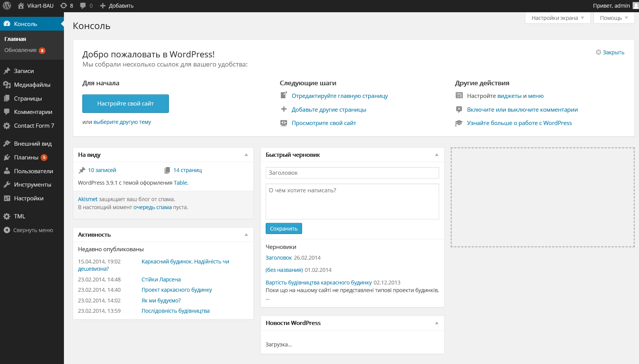This screenshot has height=364, width=639.
Task: Click the WordPress logo icon in admin bar
Action: [7, 6]
